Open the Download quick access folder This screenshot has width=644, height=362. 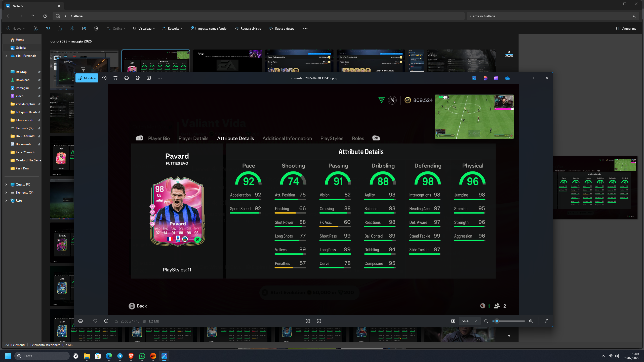pyautogui.click(x=22, y=80)
